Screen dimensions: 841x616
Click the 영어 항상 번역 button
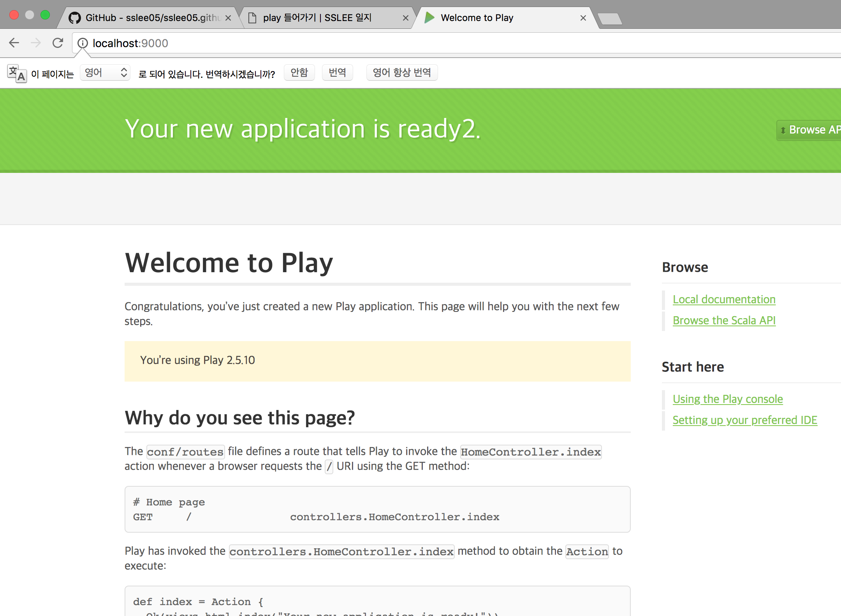pos(402,72)
